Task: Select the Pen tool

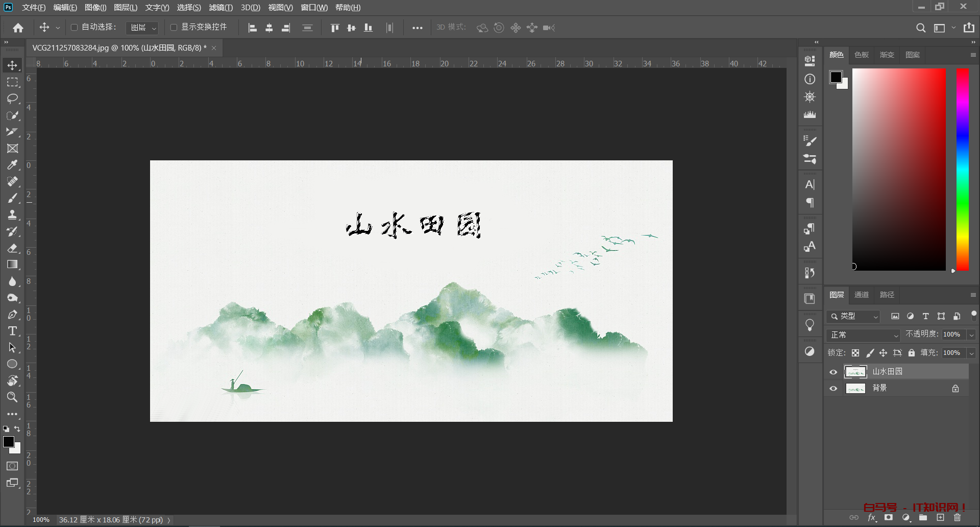Action: (12, 315)
